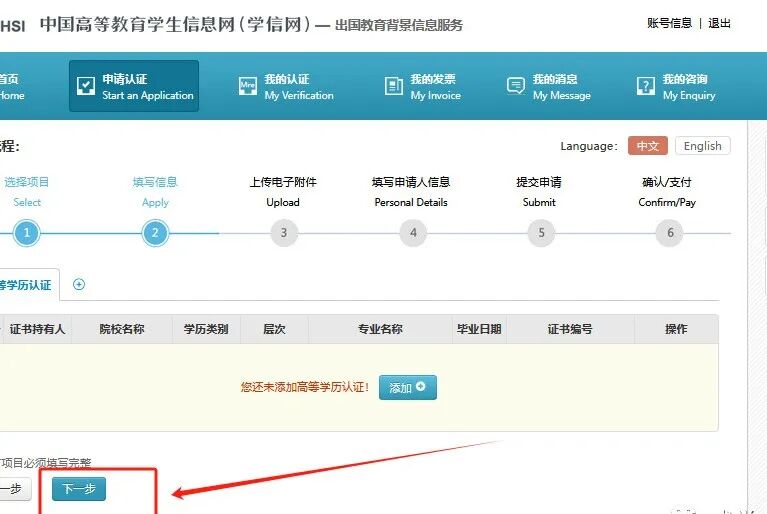767x514 pixels.
Task: Select step 2 circle in progress bar
Action: pos(155,233)
